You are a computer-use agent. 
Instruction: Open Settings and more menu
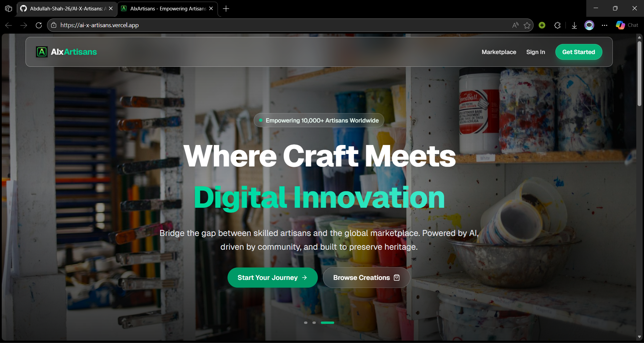[605, 25]
